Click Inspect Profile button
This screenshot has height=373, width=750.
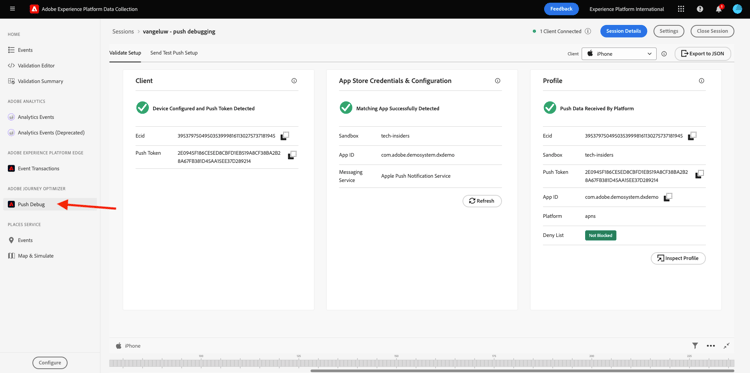(678, 258)
